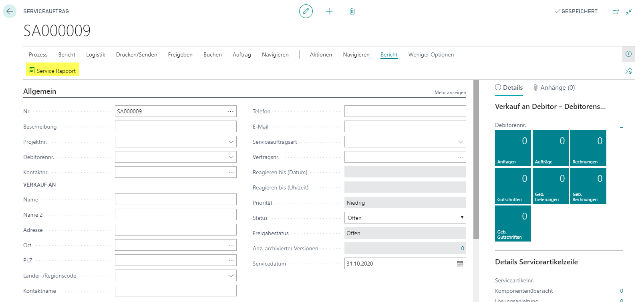The width and height of the screenshot is (644, 302).
Task: Click the vertical scrollbar of the form
Action: [x=476, y=159]
